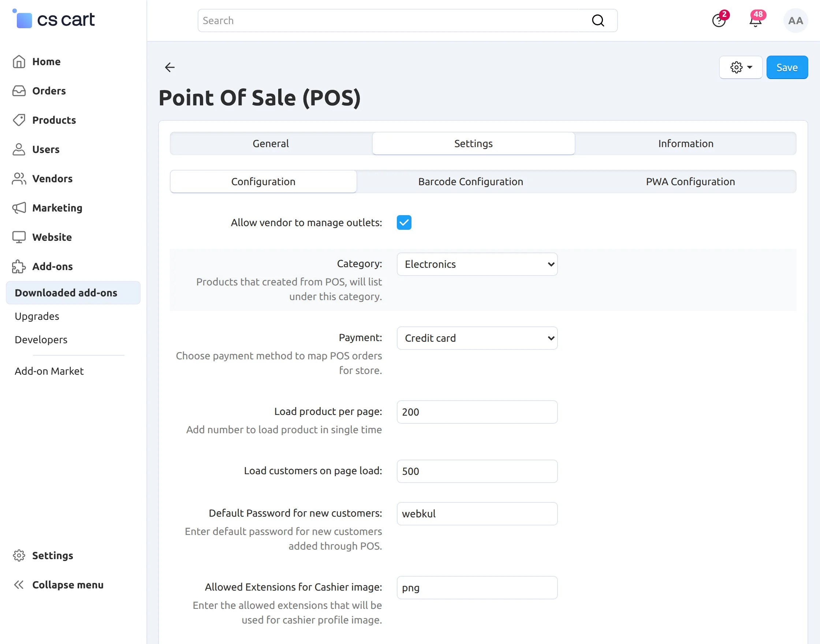Viewport: 820px width, 644px height.
Task: Click the back arrow icon
Action: coord(170,67)
